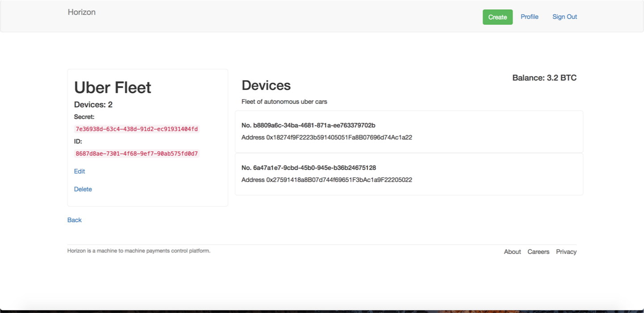Click the Horizon machine payments footer tagline

139,251
